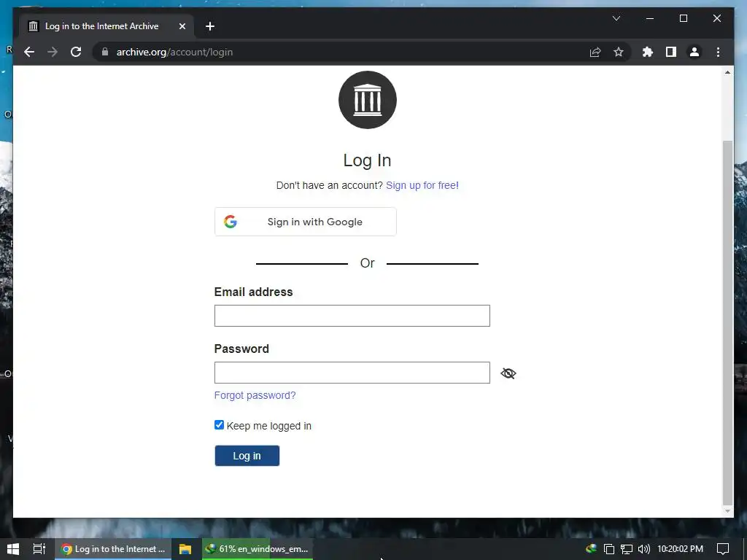
Task: Reload the archive.org login page
Action: (76, 52)
